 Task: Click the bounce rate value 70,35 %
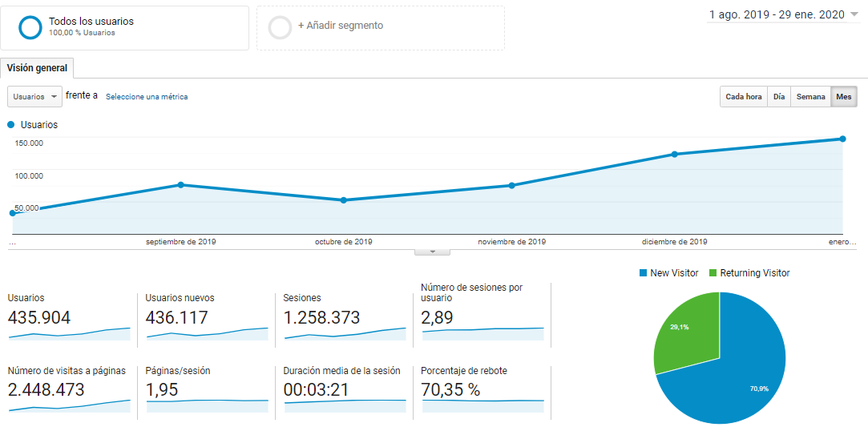click(450, 390)
